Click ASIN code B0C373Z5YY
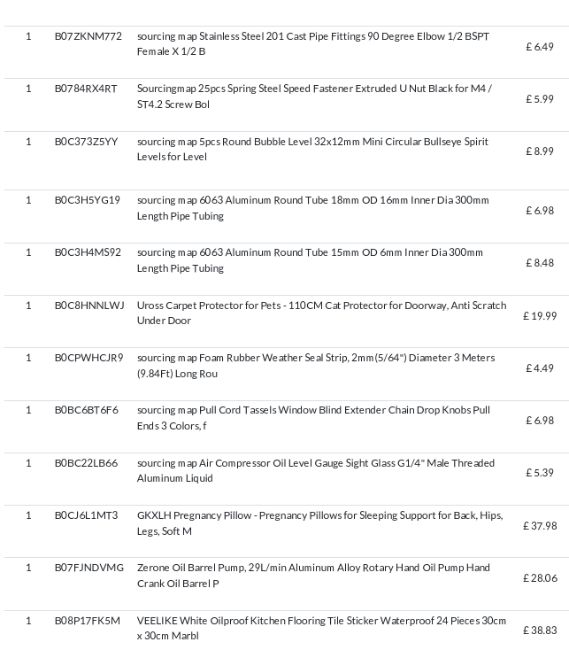 (x=86, y=142)
